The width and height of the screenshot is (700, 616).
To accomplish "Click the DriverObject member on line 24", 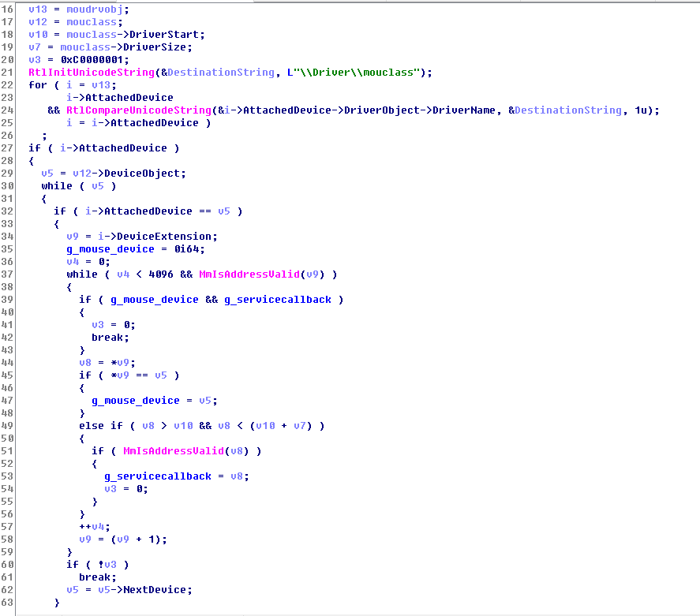I will pos(382,110).
